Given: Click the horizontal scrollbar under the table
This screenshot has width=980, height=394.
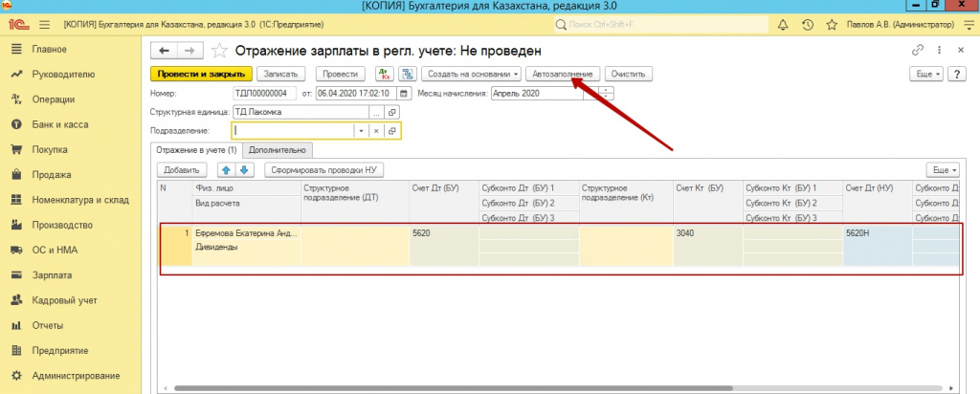Looking at the screenshot, I should point(453,388).
